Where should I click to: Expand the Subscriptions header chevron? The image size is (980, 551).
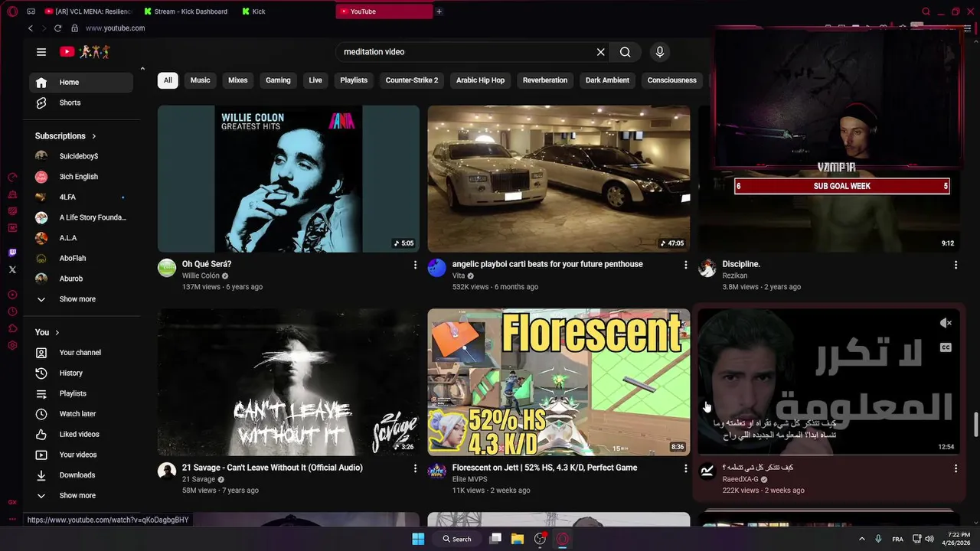tap(94, 136)
